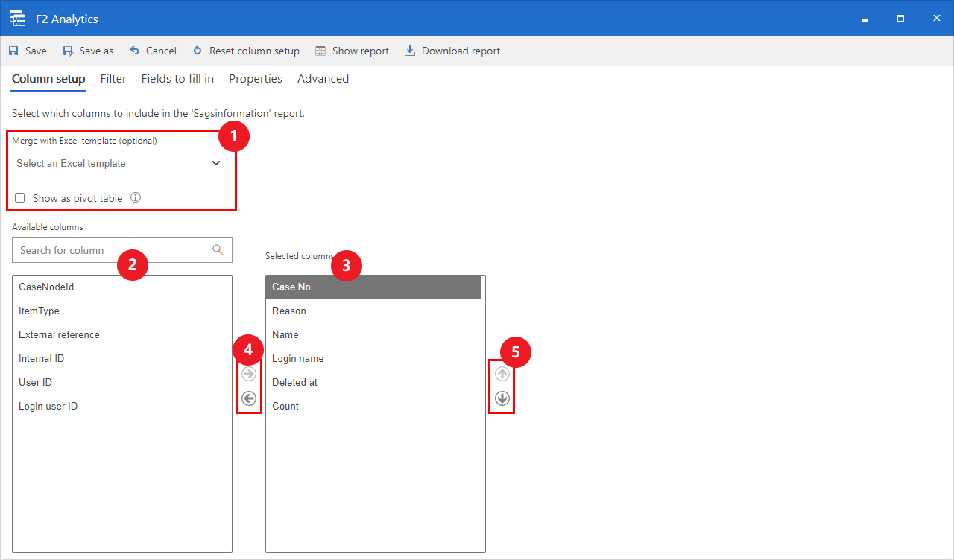The width and height of the screenshot is (954, 560).
Task: Move selected column up
Action: [x=502, y=374]
